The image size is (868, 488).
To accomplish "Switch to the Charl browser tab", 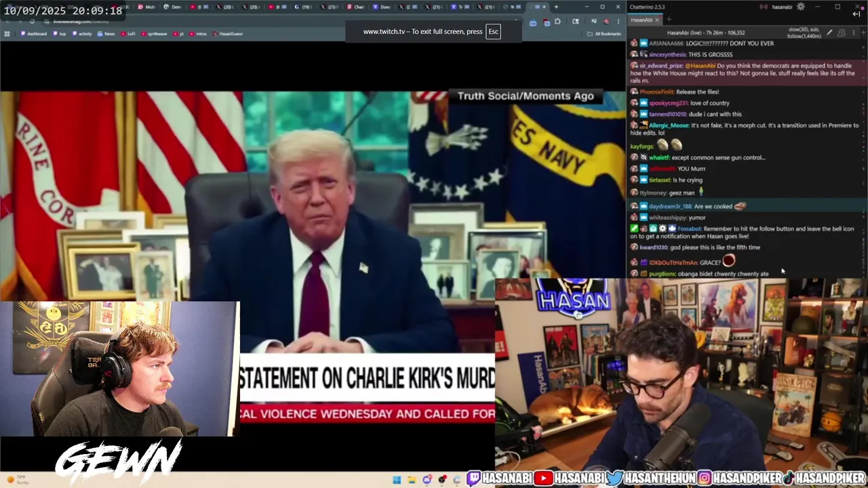I will [356, 7].
